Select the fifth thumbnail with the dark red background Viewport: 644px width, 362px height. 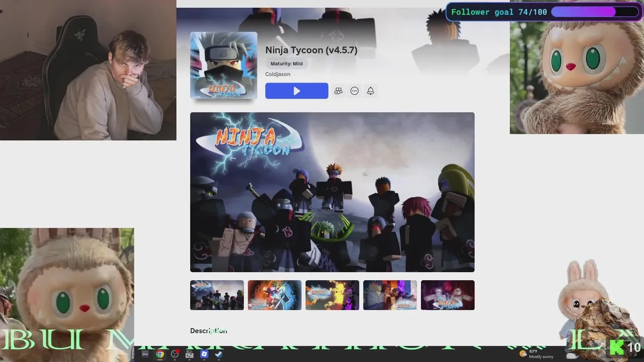[448, 295]
